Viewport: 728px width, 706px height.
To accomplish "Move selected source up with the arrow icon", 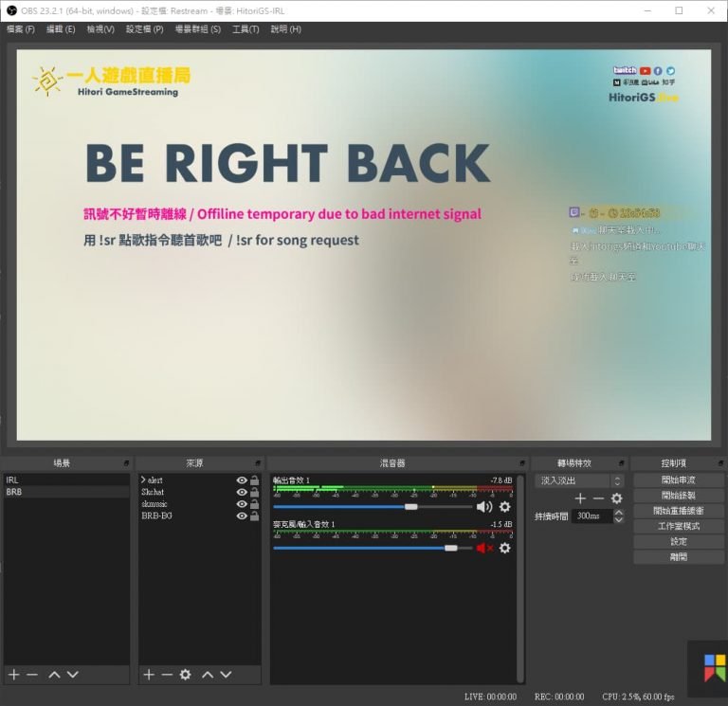I will click(x=208, y=675).
